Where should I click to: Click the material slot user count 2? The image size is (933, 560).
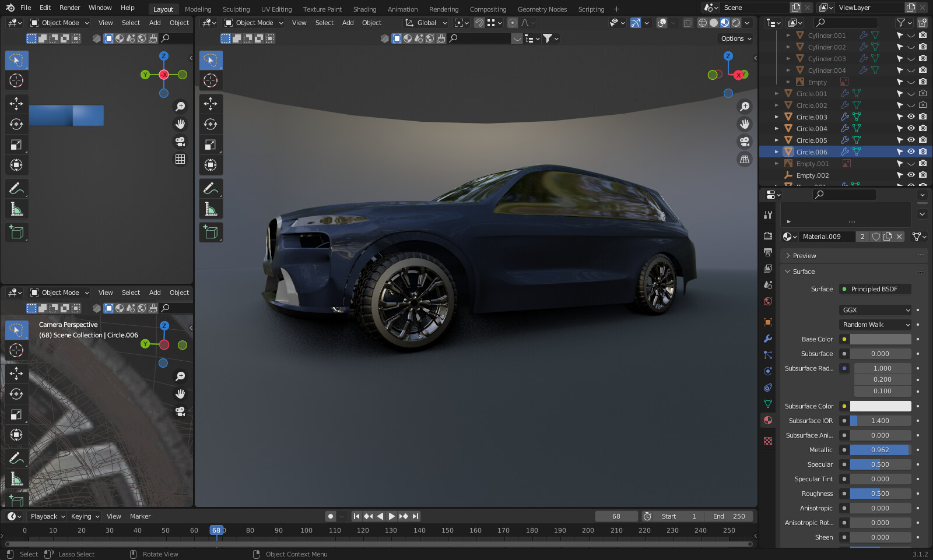(x=862, y=237)
